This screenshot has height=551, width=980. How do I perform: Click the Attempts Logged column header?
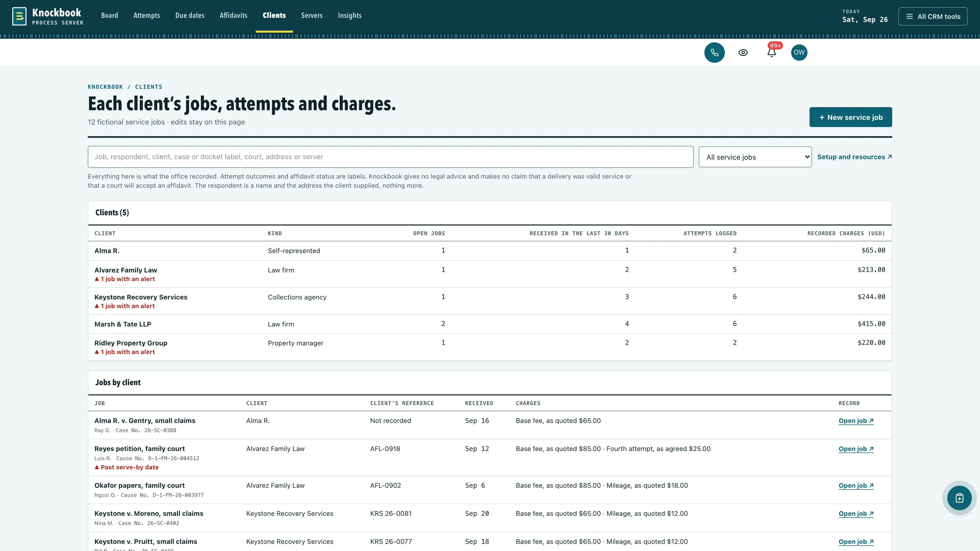(x=710, y=233)
